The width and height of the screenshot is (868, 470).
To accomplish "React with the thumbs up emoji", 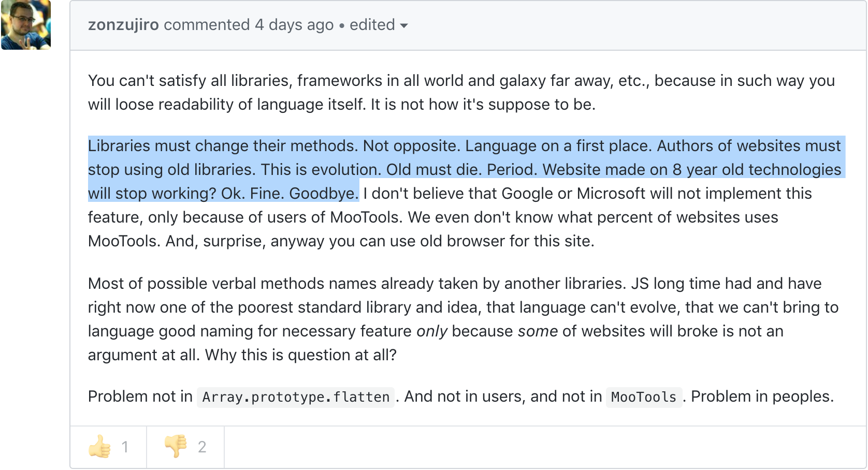I will click(108, 447).
